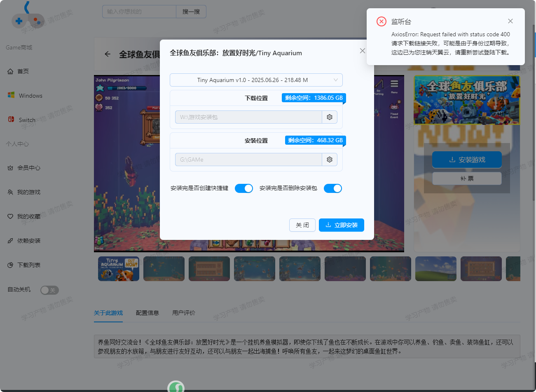Select the second screenshot thumbnail
Viewport: 536px width, 392px height.
point(164,269)
